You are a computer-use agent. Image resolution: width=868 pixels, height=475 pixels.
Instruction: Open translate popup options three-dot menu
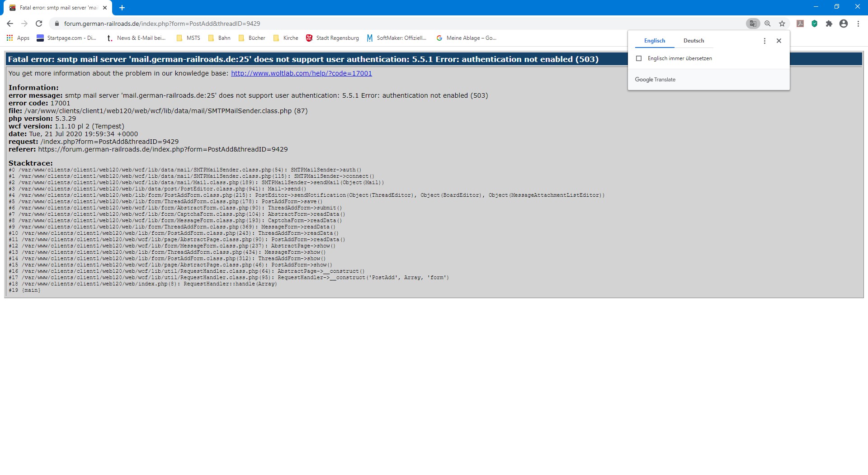point(764,41)
